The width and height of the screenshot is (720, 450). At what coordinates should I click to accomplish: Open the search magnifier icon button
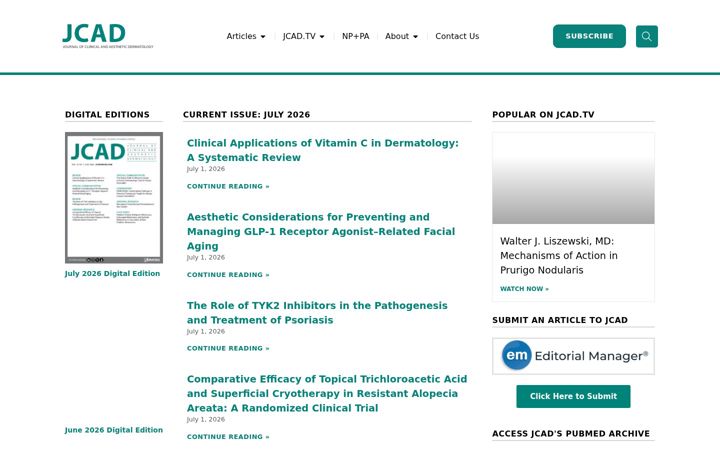[x=647, y=36]
